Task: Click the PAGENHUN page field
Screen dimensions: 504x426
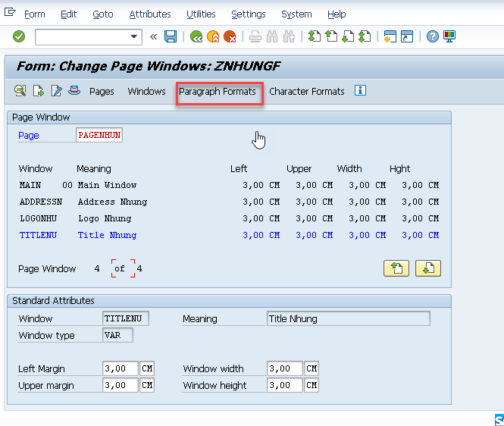Action: click(99, 135)
